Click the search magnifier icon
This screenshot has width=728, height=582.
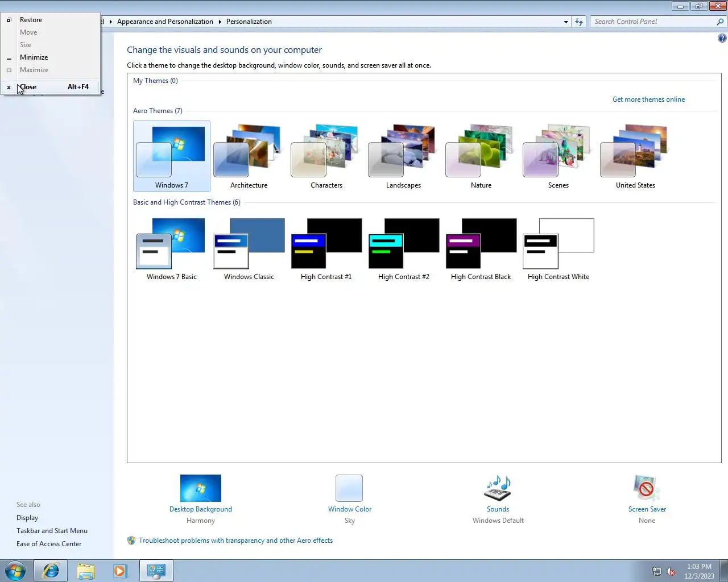pyautogui.click(x=720, y=22)
